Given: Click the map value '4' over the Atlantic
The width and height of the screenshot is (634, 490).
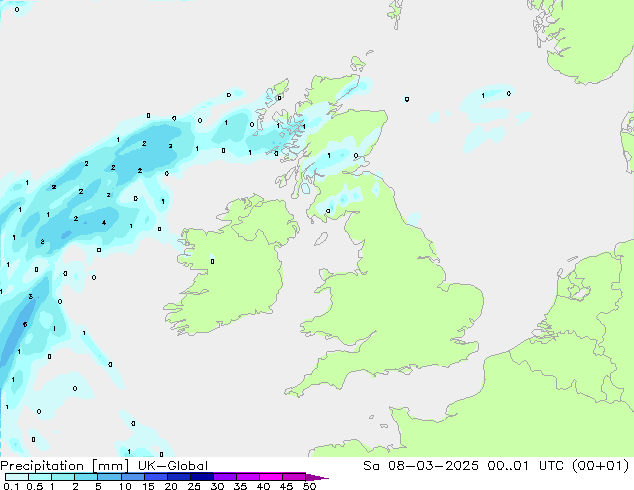Looking at the screenshot, I should click(x=104, y=223).
